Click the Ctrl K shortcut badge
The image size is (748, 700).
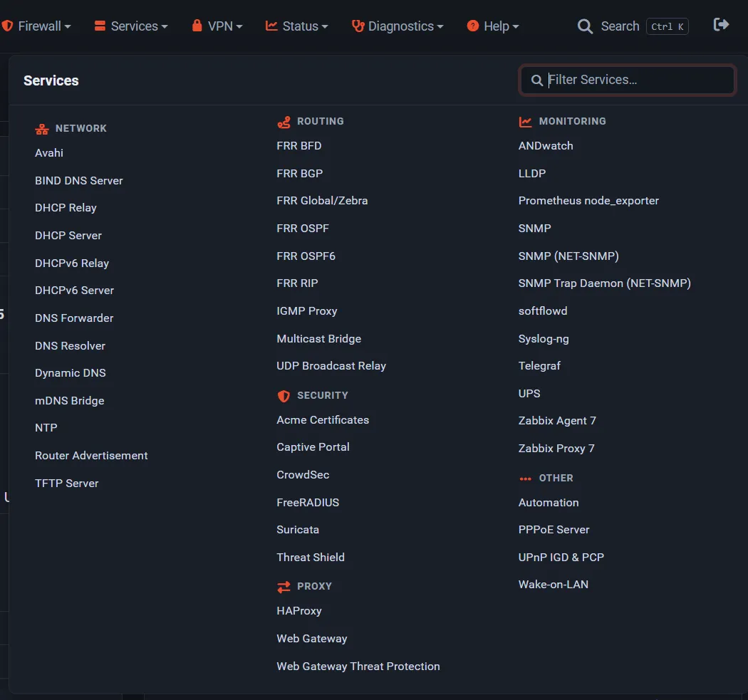[x=667, y=26]
